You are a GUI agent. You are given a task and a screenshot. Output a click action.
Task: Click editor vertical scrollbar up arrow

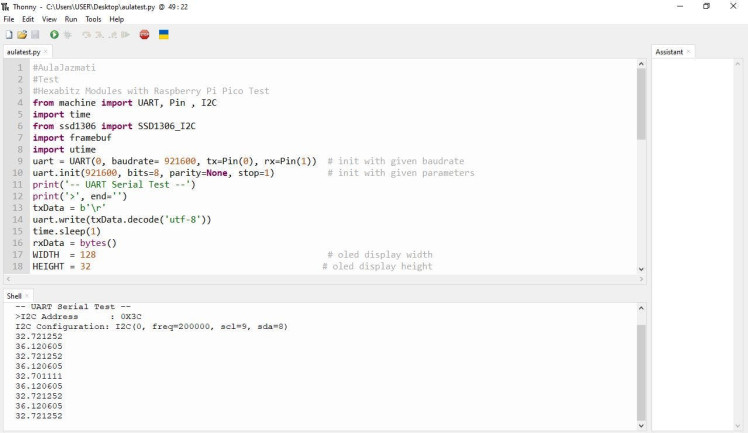pyautogui.click(x=641, y=64)
